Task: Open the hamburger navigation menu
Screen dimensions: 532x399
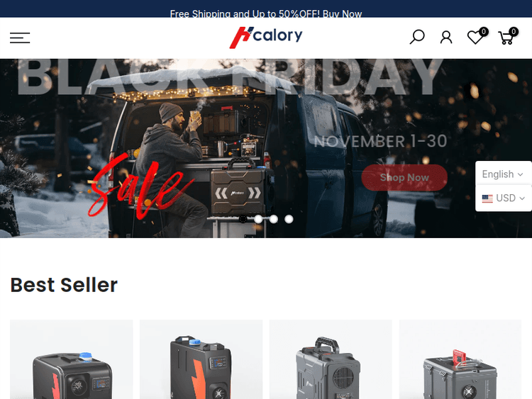Action: coord(20,38)
